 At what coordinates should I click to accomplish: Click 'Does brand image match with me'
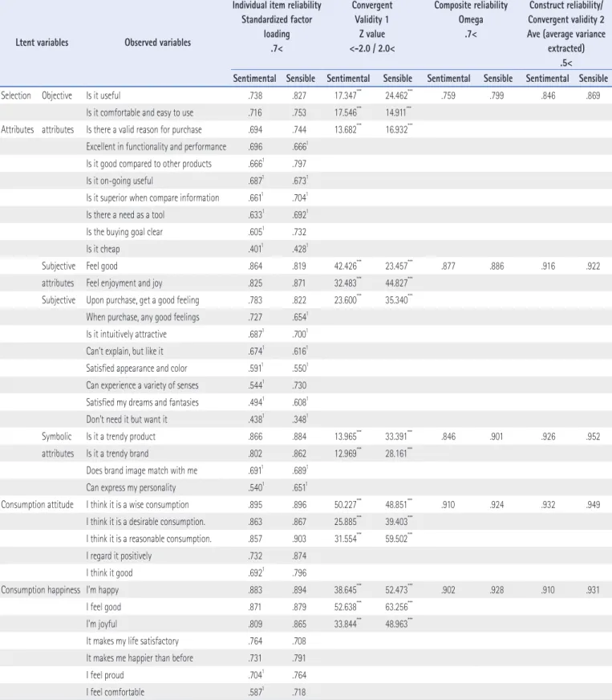click(141, 470)
